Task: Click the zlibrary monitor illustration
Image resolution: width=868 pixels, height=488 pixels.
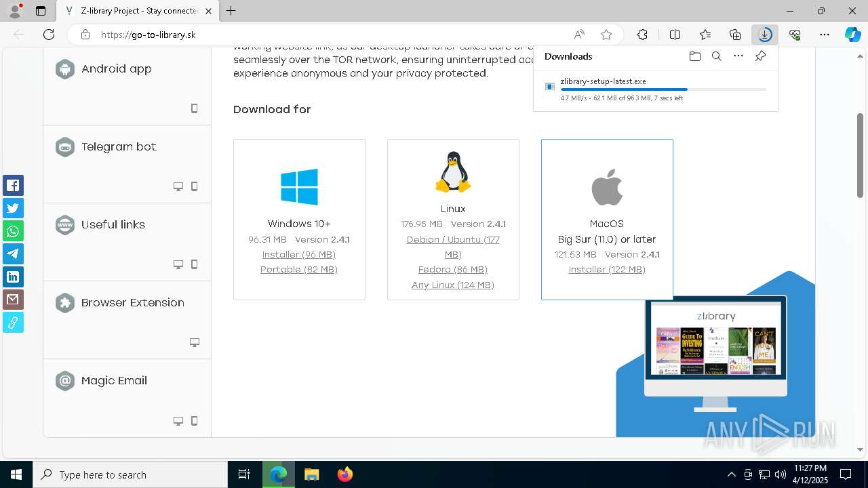Action: [715, 354]
